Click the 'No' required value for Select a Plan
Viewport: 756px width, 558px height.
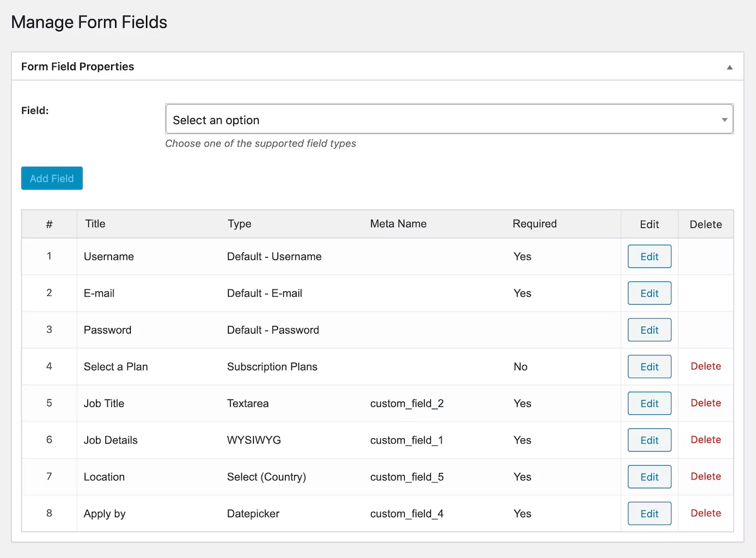point(520,367)
